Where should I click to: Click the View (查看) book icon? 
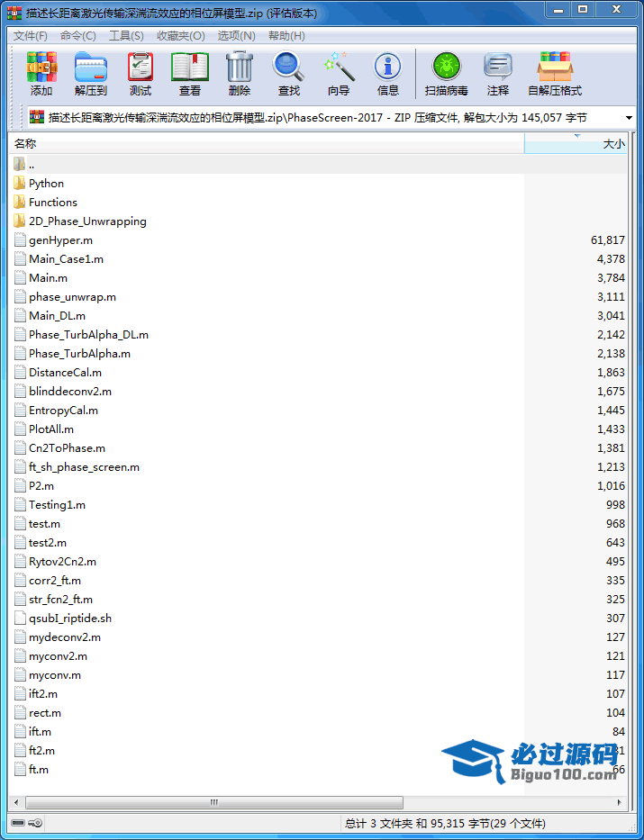point(190,67)
